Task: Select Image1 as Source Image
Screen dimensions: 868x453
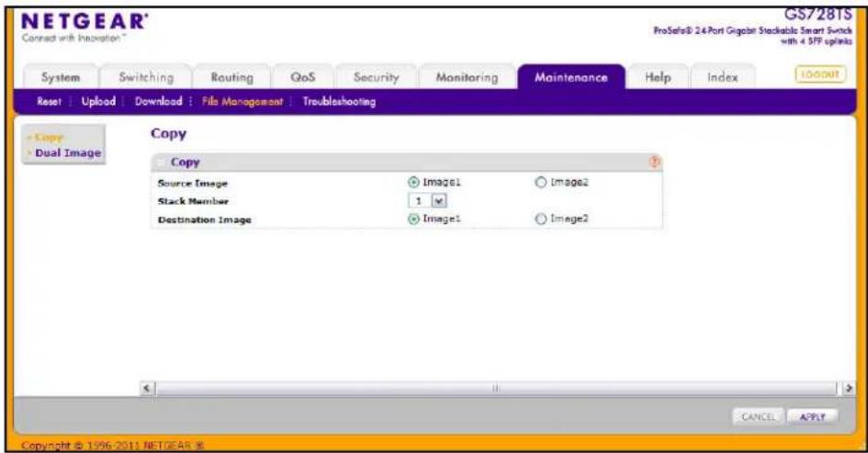Action: 413,182
